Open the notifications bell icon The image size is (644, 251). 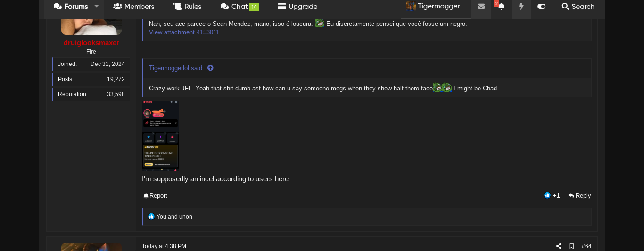click(501, 7)
